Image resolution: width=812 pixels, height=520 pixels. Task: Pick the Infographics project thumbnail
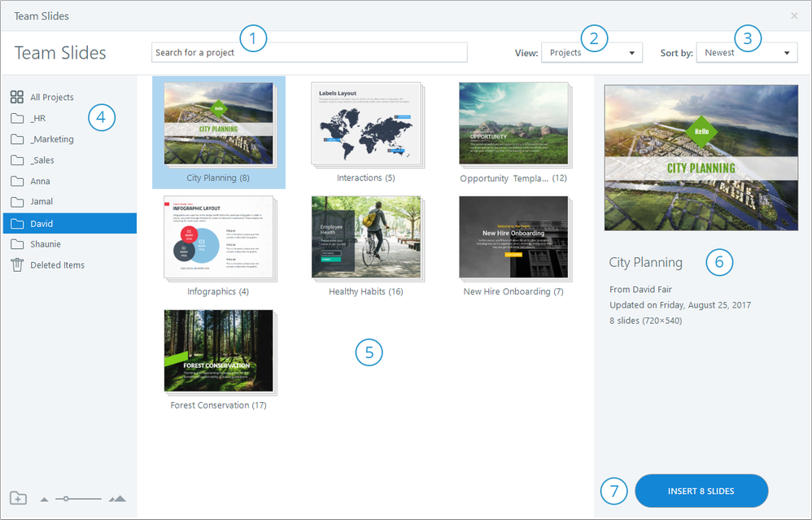(x=218, y=238)
